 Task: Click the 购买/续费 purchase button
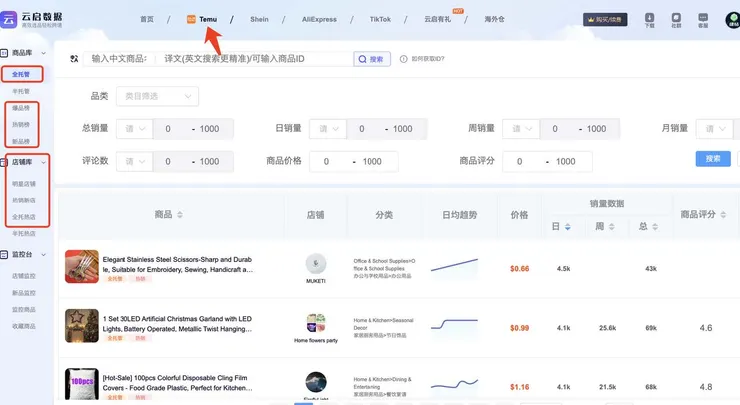coord(605,20)
